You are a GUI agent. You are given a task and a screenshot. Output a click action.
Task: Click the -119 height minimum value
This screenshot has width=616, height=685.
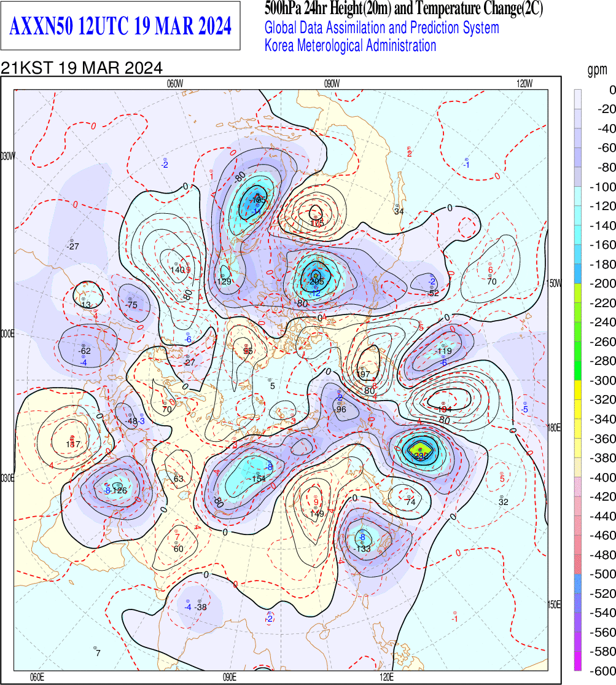tap(443, 351)
